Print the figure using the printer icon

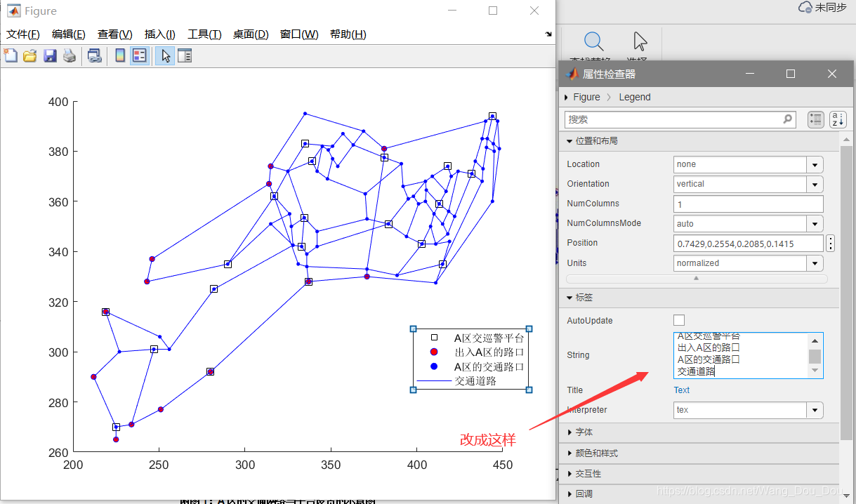(x=70, y=55)
